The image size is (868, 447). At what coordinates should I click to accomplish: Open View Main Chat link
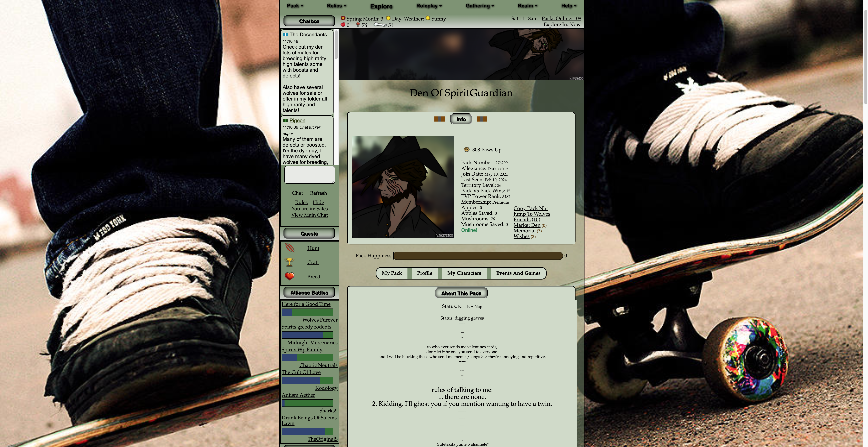click(309, 215)
